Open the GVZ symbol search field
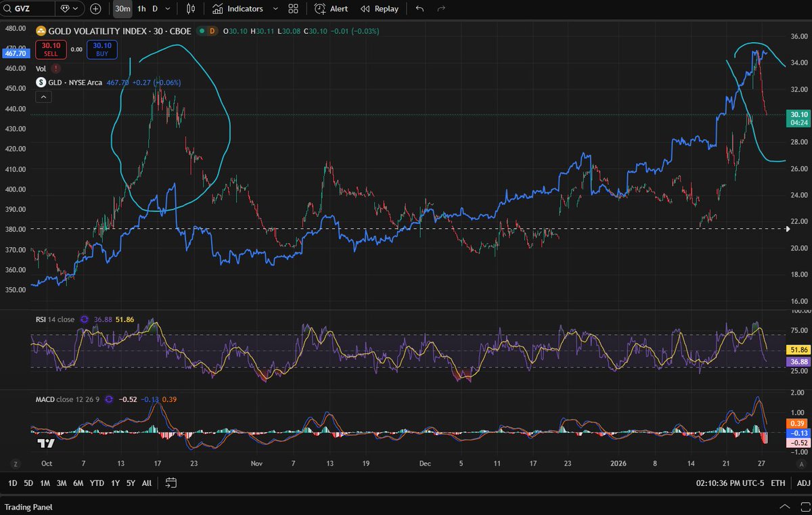 coord(27,9)
